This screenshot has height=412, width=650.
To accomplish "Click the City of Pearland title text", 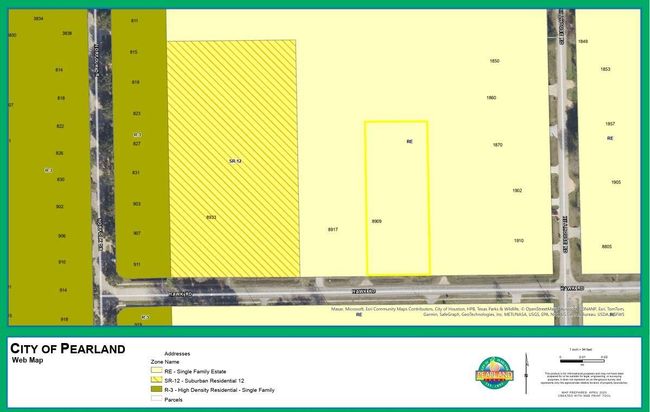I will coord(68,348).
